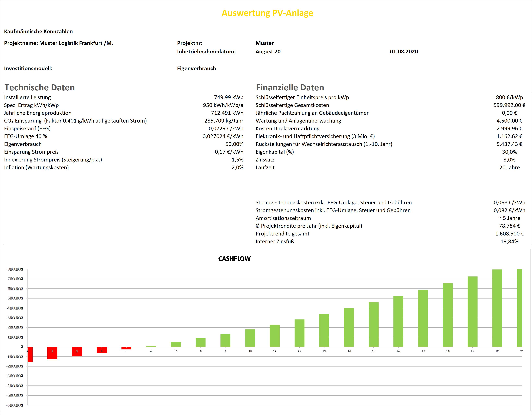Click the '0,082 €/kWh' Stromgestehungskosten value
The image size is (532, 415).
coord(509,210)
